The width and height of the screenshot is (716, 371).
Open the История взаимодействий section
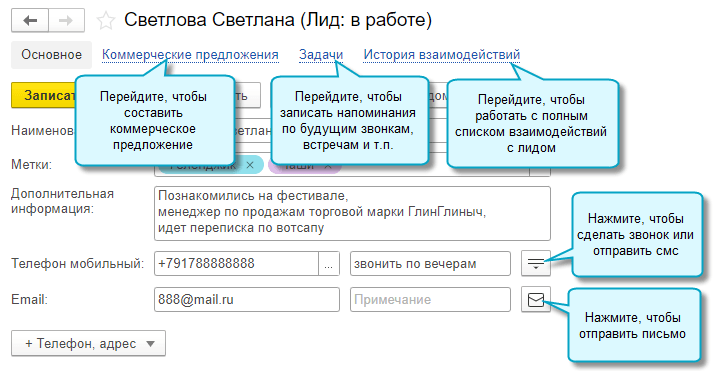[x=442, y=55]
